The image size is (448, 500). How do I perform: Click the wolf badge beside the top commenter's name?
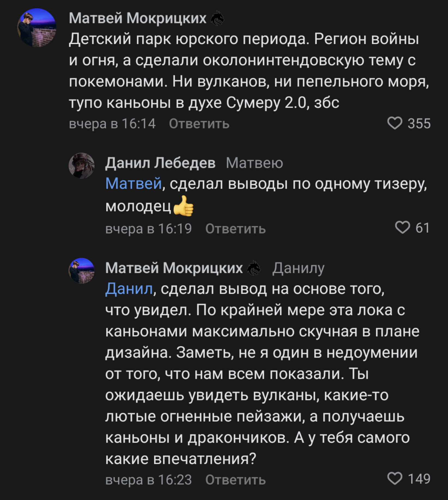coord(217,19)
